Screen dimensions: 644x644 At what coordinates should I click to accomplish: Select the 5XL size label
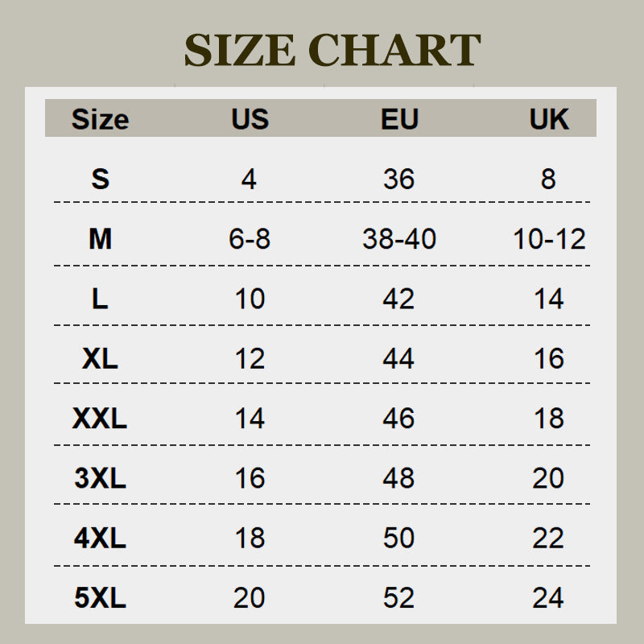click(100, 598)
